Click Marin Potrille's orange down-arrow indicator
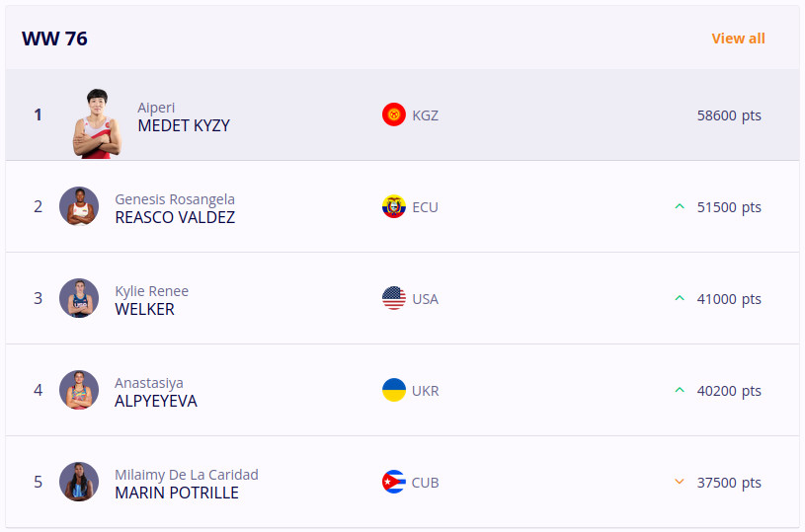 [680, 482]
